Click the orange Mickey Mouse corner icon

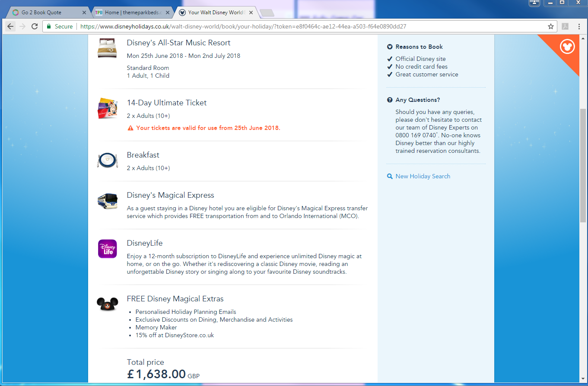(x=567, y=46)
